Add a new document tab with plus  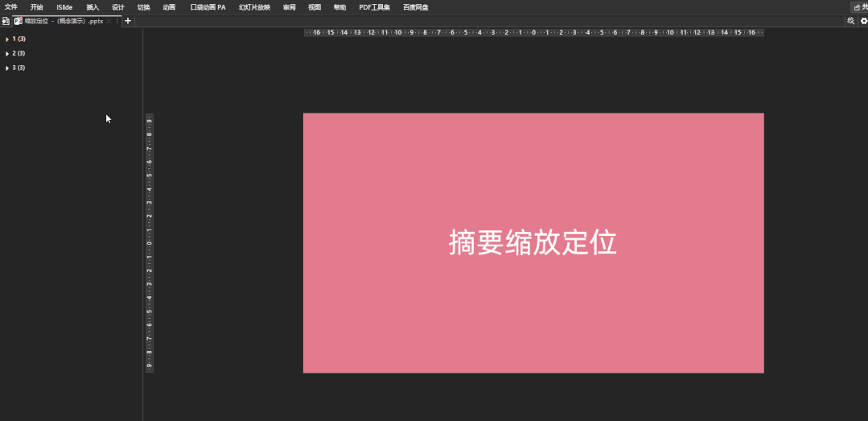[x=128, y=21]
